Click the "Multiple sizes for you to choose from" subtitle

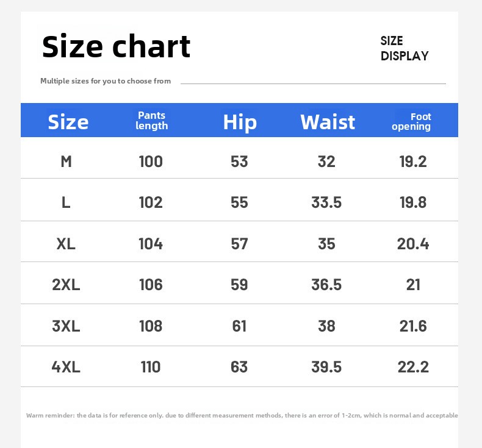coord(106,81)
